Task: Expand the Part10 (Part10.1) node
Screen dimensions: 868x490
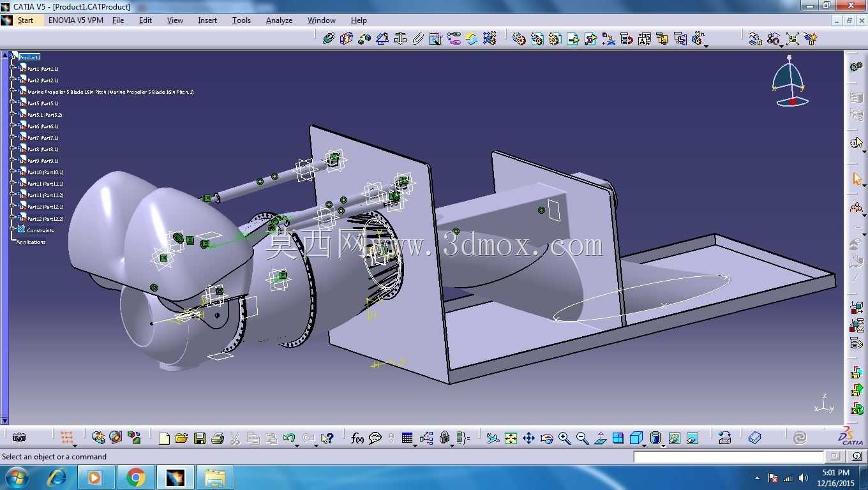Action: click(x=13, y=172)
